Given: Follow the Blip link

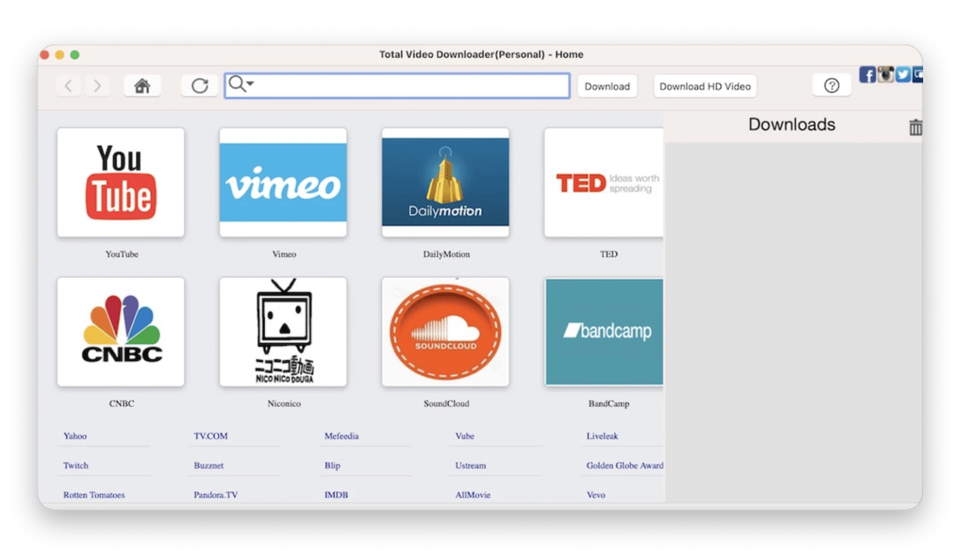Looking at the screenshot, I should pyautogui.click(x=332, y=465).
